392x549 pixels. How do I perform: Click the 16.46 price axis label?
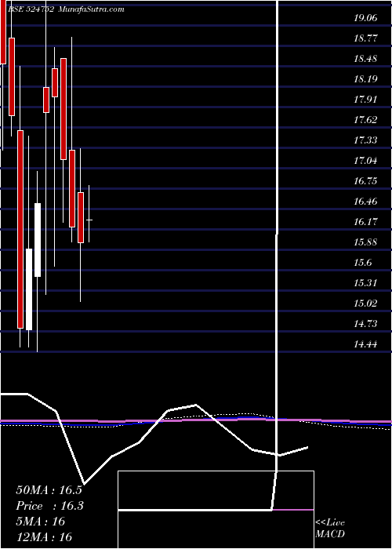click(366, 202)
